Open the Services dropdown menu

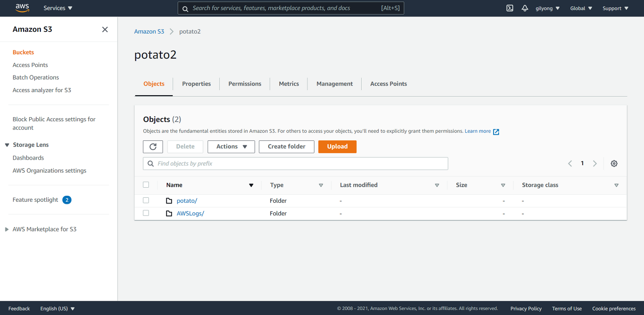coord(58,8)
